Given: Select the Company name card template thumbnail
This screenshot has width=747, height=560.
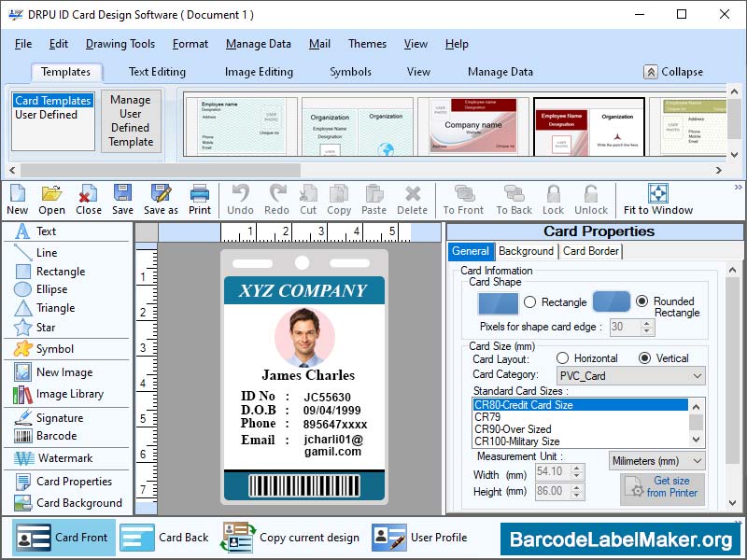Looking at the screenshot, I should pos(472,124).
